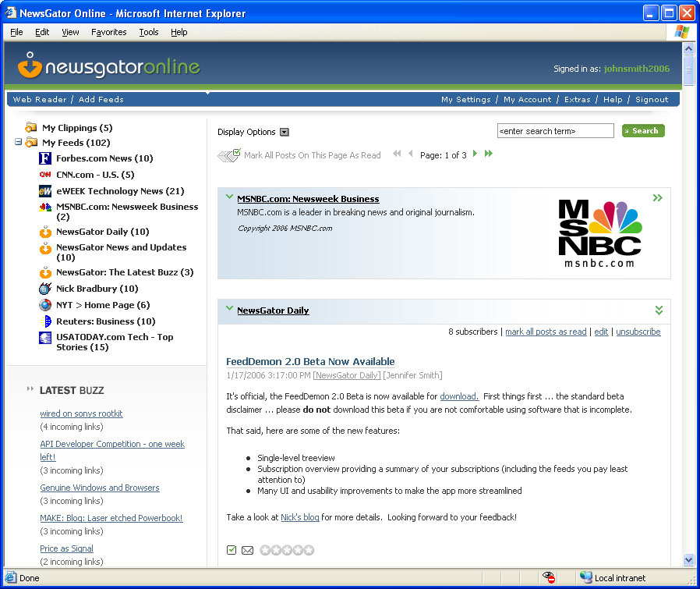
Task: Open the Tools menu
Action: point(149,32)
